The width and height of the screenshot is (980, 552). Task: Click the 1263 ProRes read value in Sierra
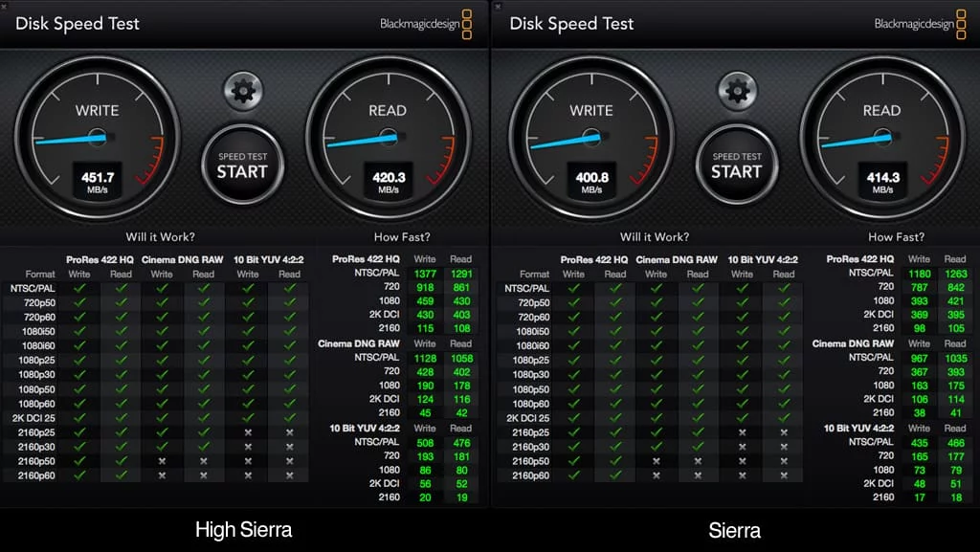pyautogui.click(x=956, y=274)
